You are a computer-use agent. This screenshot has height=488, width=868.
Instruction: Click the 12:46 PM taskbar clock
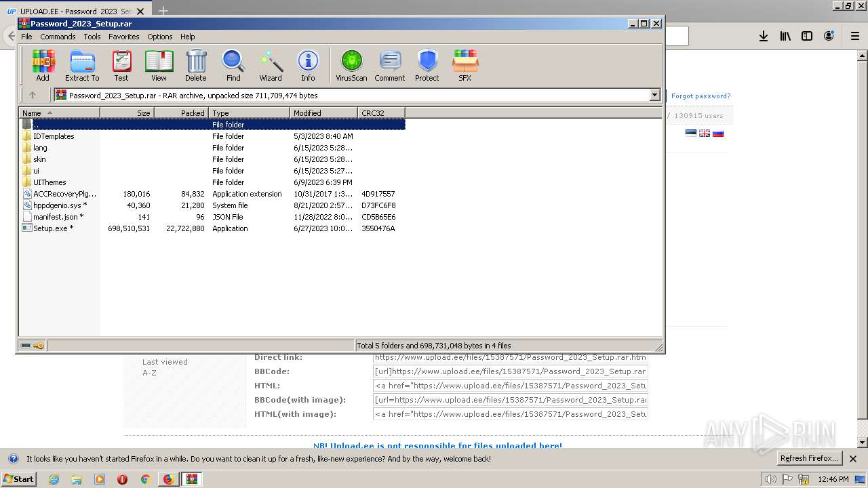833,479
